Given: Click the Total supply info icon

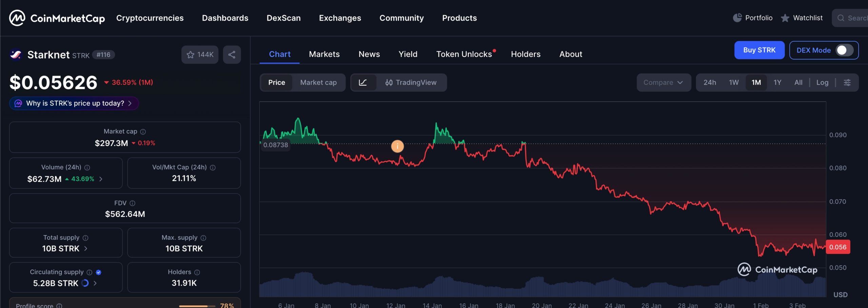Looking at the screenshot, I should (x=85, y=238).
